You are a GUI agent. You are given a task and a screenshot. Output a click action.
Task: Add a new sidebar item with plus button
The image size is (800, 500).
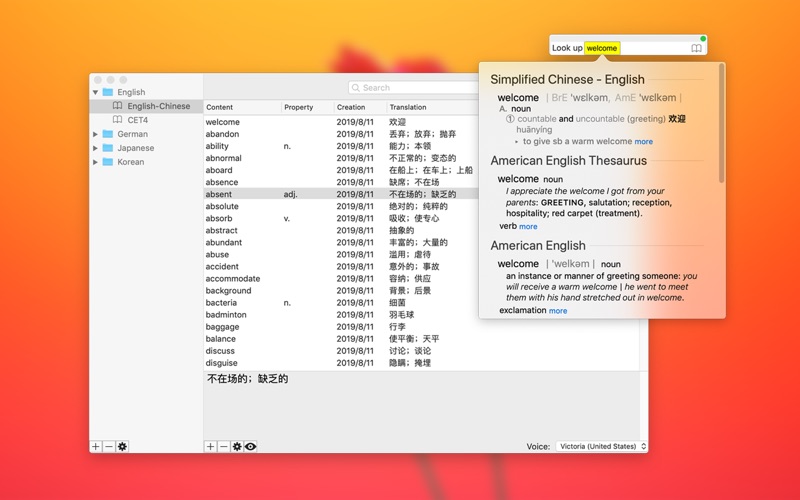(x=95, y=446)
